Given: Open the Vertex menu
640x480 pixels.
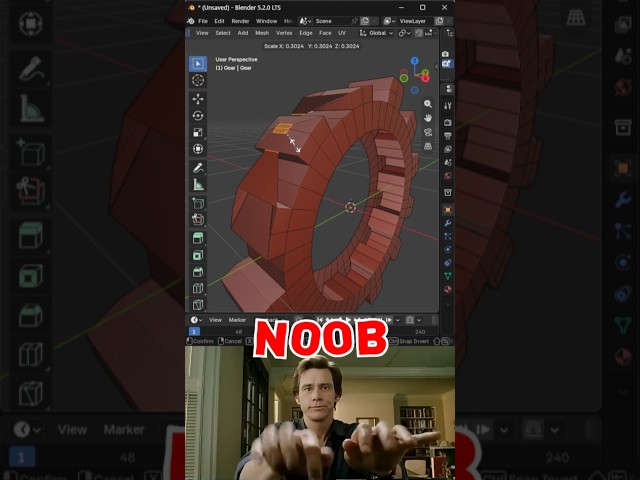Looking at the screenshot, I should click(x=284, y=33).
